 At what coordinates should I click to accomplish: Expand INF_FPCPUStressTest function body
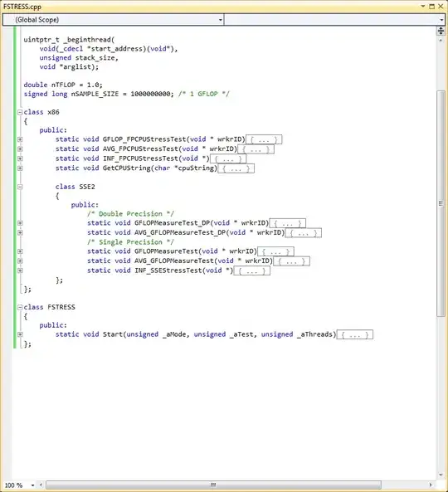click(20, 158)
